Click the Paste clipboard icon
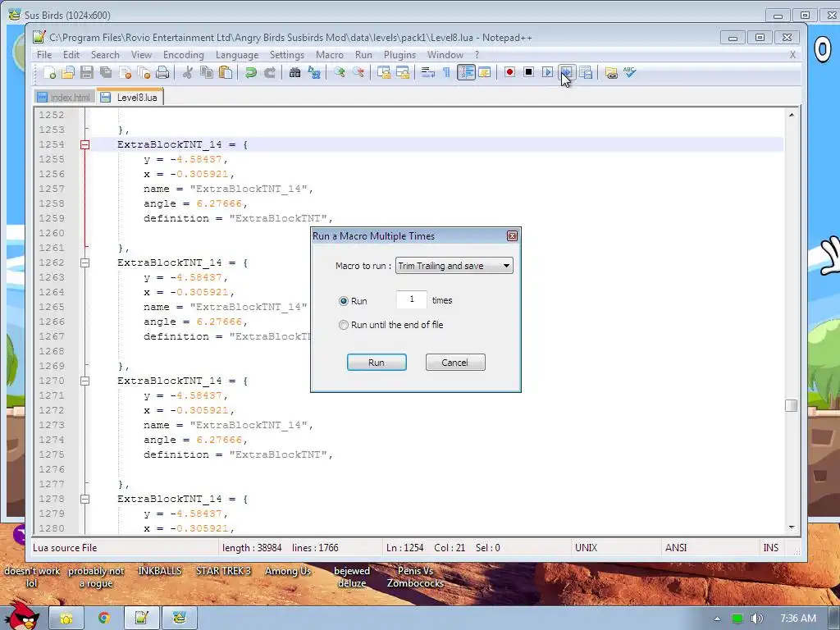Screen dimensions: 840x630 [226, 72]
